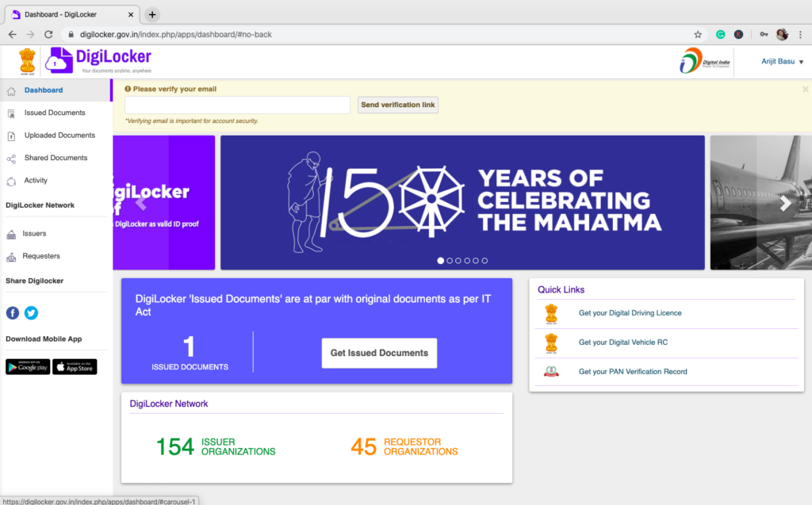Open Issued Documents in the sidebar

click(56, 113)
